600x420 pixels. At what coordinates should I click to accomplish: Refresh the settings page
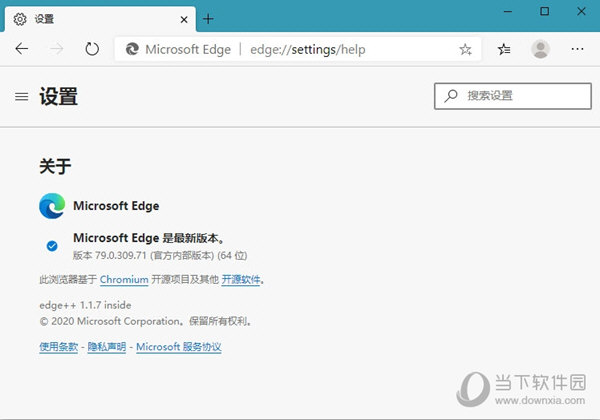(x=92, y=49)
